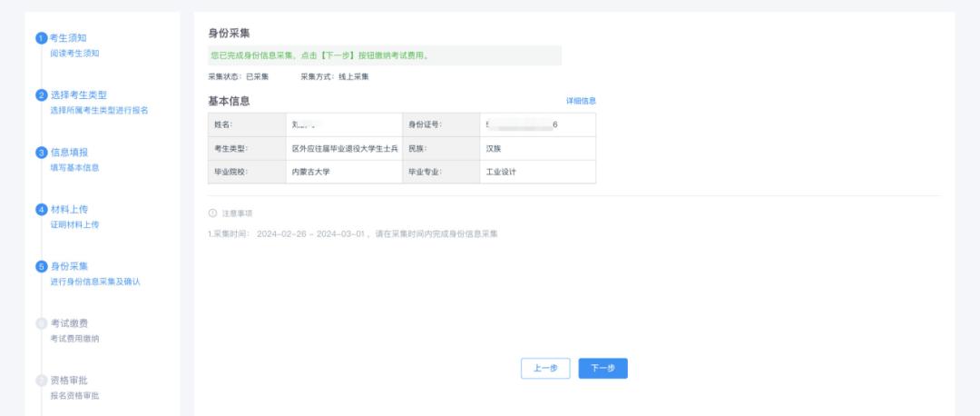Click the 基本信息 heading
The image size is (980, 416).
tap(229, 102)
